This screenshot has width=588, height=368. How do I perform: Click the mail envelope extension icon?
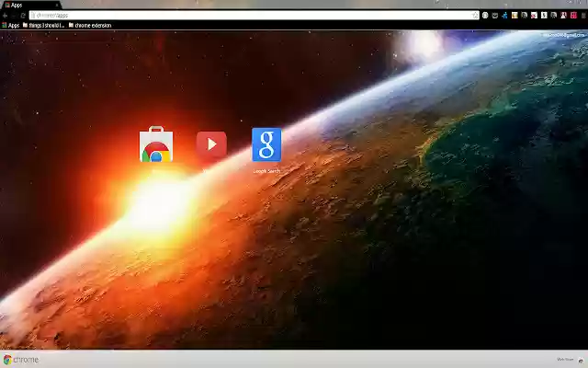coord(495,16)
